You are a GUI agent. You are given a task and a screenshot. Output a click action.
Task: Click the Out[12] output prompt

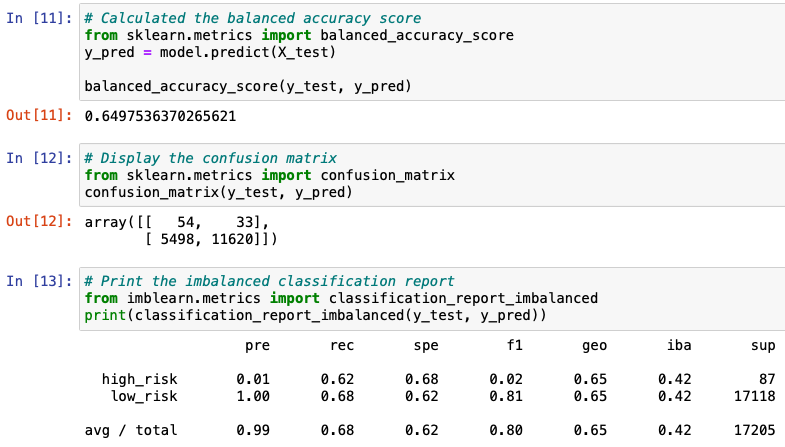[x=39, y=222]
